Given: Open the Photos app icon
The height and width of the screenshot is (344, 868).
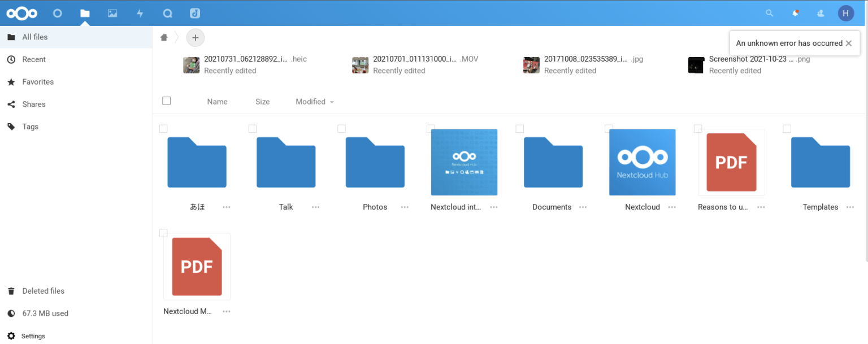Looking at the screenshot, I should click(x=112, y=13).
